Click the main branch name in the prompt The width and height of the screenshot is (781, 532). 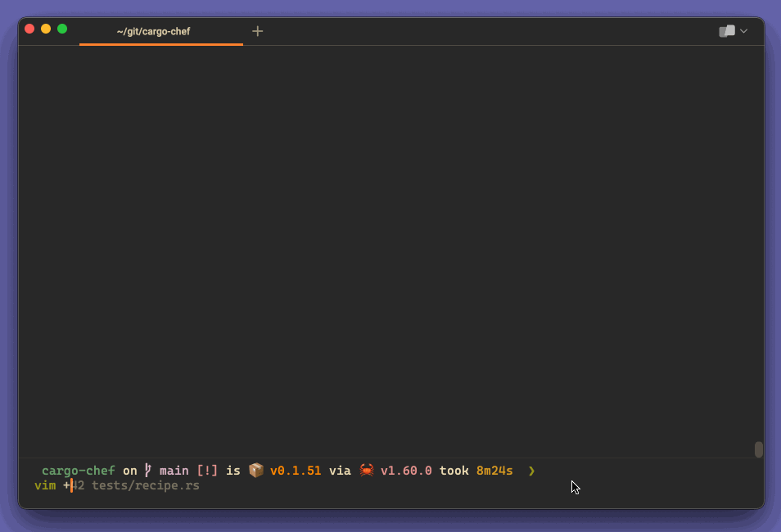pos(174,471)
